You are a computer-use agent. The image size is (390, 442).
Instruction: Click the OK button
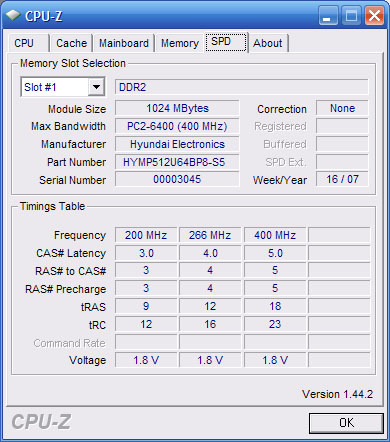click(x=346, y=423)
